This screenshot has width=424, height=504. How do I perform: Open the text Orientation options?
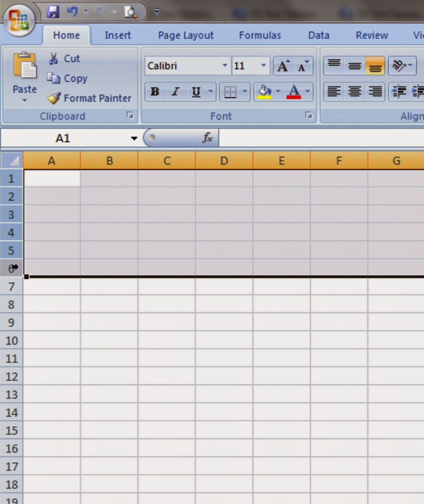click(x=402, y=66)
